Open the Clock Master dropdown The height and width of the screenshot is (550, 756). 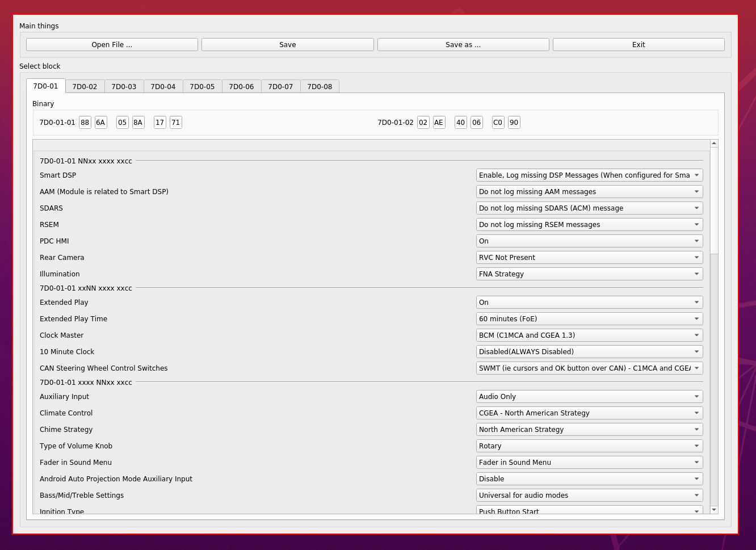coord(589,335)
